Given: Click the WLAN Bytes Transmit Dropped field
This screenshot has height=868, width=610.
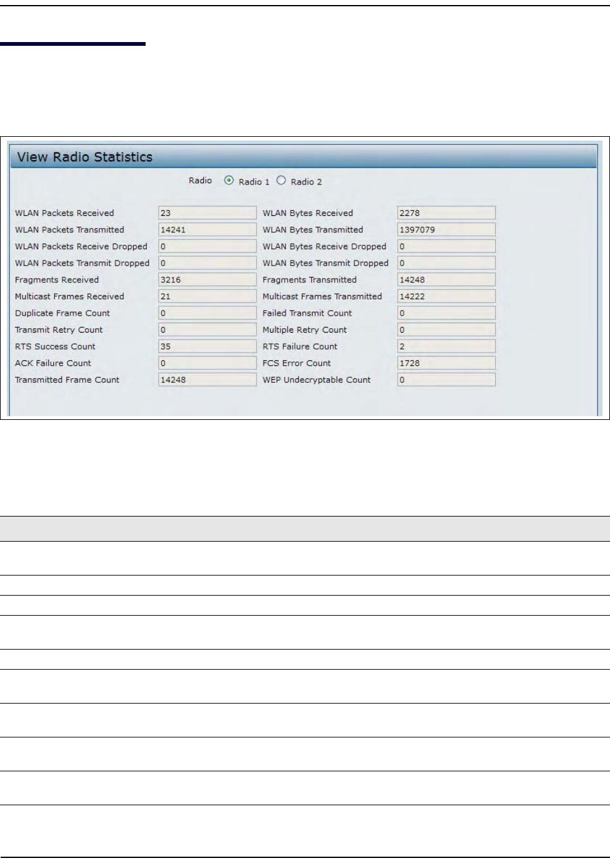Looking at the screenshot, I should click(446, 263).
